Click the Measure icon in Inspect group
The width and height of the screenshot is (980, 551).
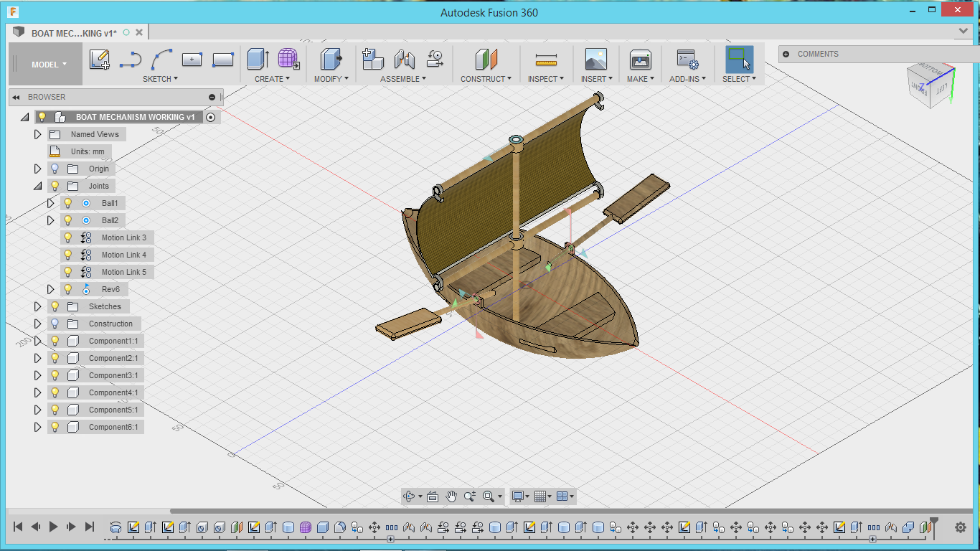(x=546, y=60)
